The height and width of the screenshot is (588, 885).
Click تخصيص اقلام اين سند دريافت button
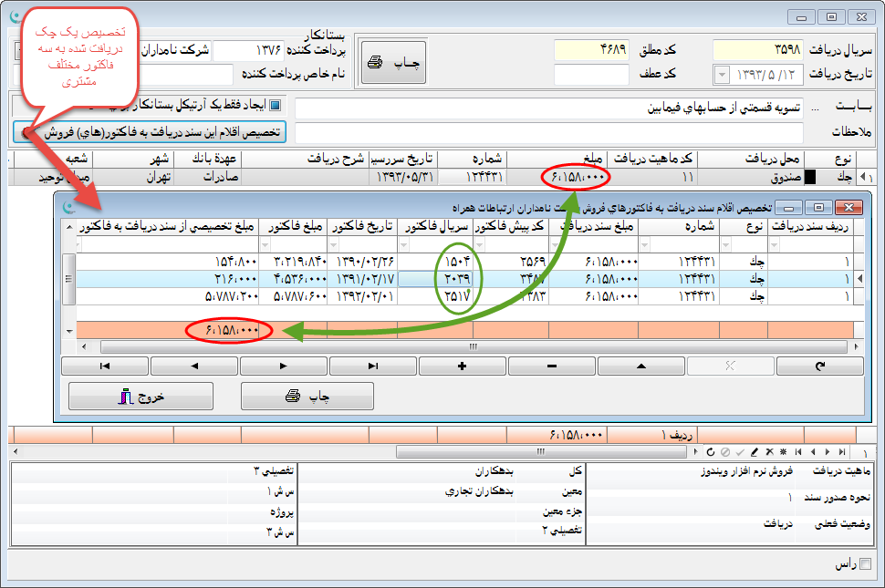pos(155,132)
